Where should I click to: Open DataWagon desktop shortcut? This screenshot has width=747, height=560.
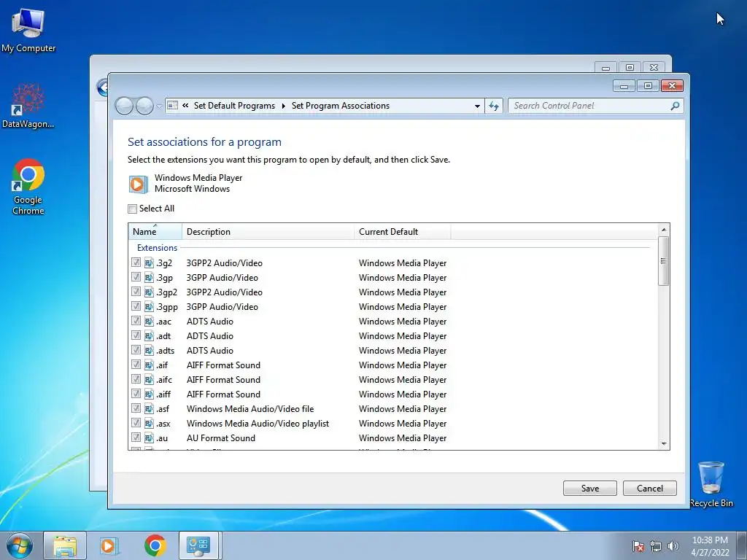click(x=28, y=106)
